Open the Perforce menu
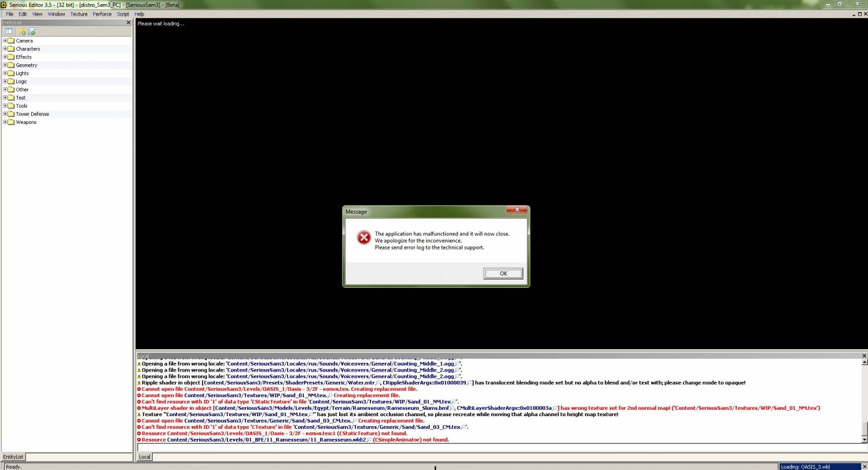Screen dimensions: 868x470 pos(102,14)
